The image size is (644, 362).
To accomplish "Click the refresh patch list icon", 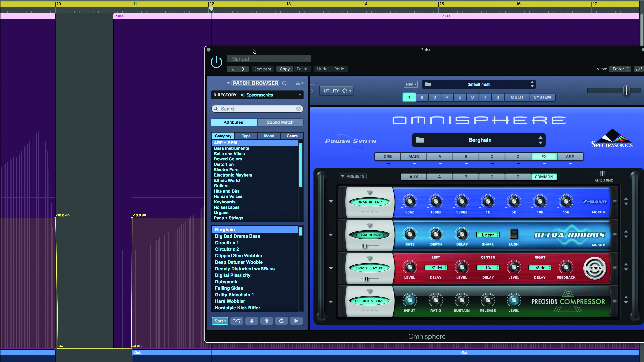I will point(281,321).
